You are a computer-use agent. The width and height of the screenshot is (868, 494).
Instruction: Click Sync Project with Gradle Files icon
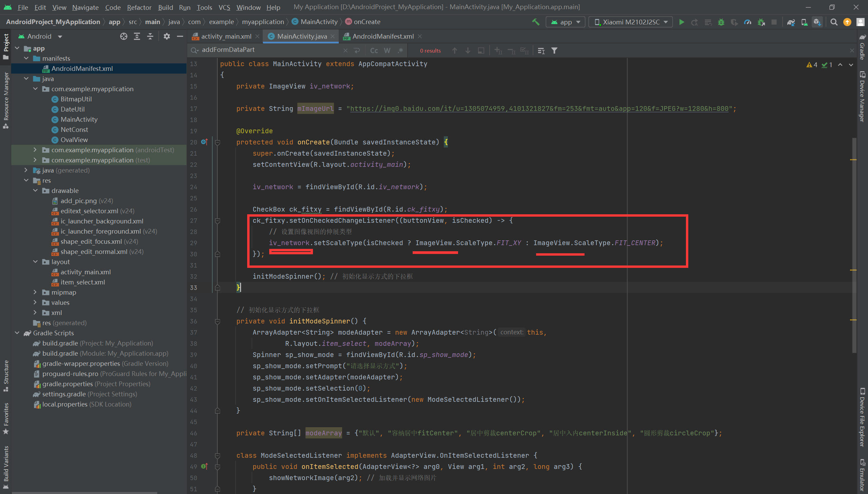click(791, 22)
